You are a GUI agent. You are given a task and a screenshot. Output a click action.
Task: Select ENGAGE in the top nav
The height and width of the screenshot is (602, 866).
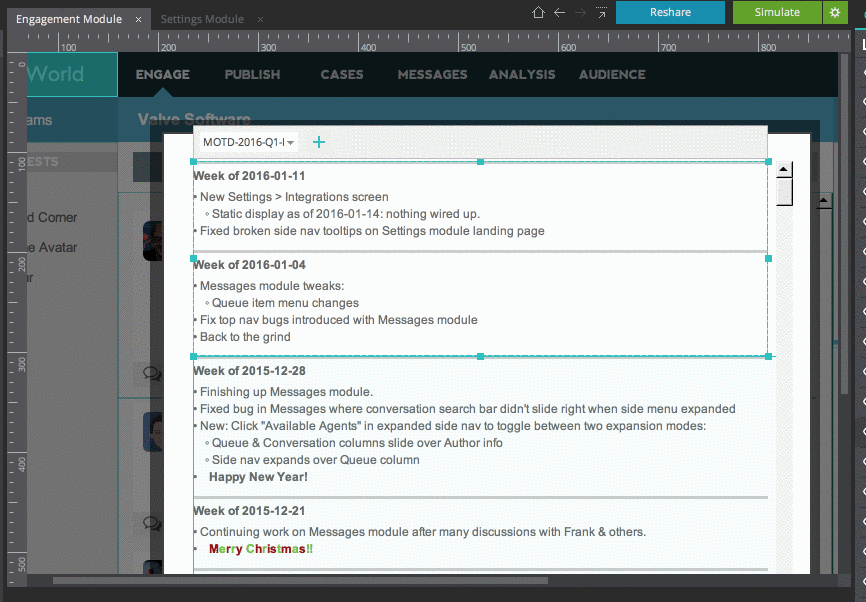[x=162, y=75]
